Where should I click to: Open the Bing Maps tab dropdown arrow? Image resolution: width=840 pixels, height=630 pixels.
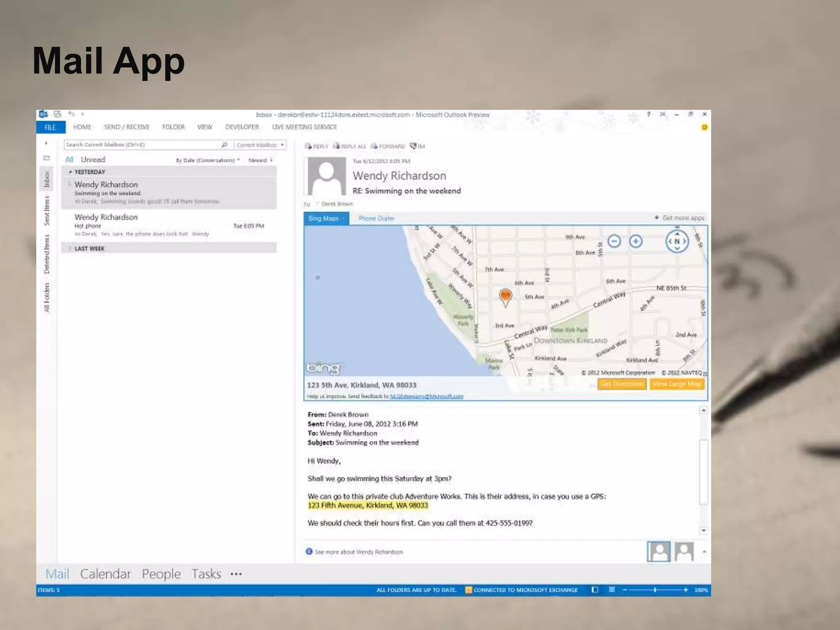tap(344, 219)
